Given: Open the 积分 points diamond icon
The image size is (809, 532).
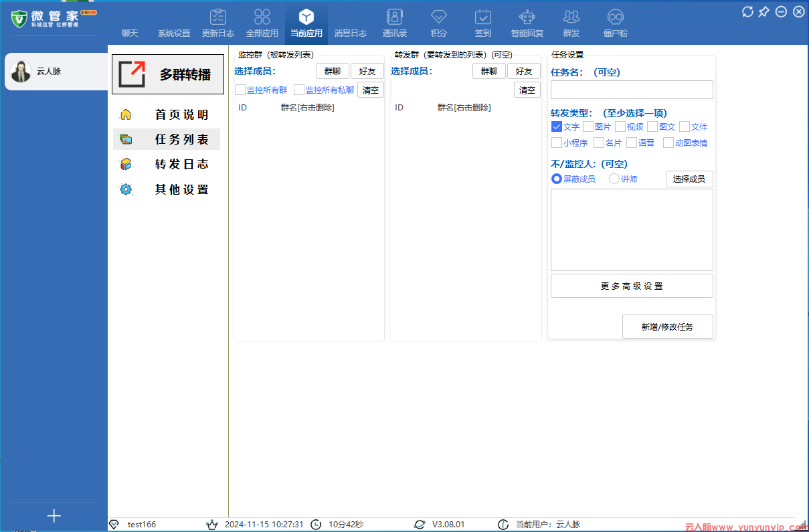Looking at the screenshot, I should [x=439, y=18].
